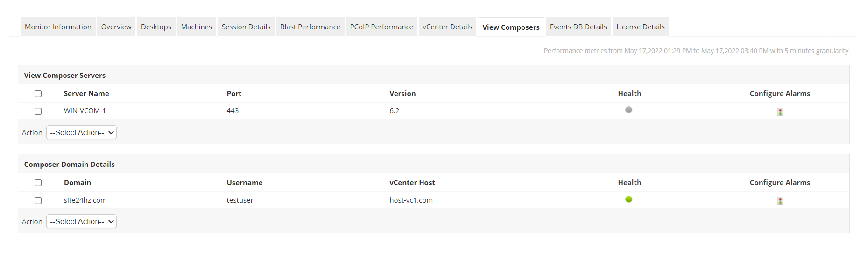This screenshot has height=254, width=868.
Task: Open the License Details tab
Action: [x=640, y=27]
